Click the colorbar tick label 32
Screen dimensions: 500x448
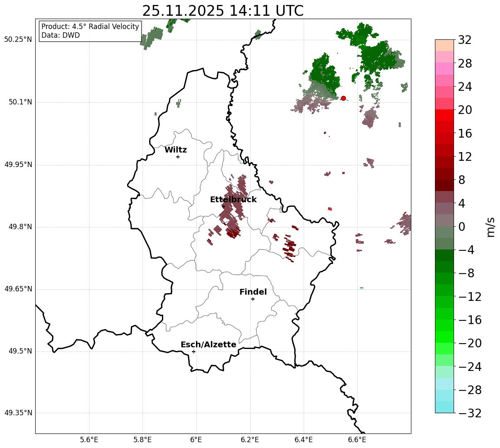pos(465,40)
